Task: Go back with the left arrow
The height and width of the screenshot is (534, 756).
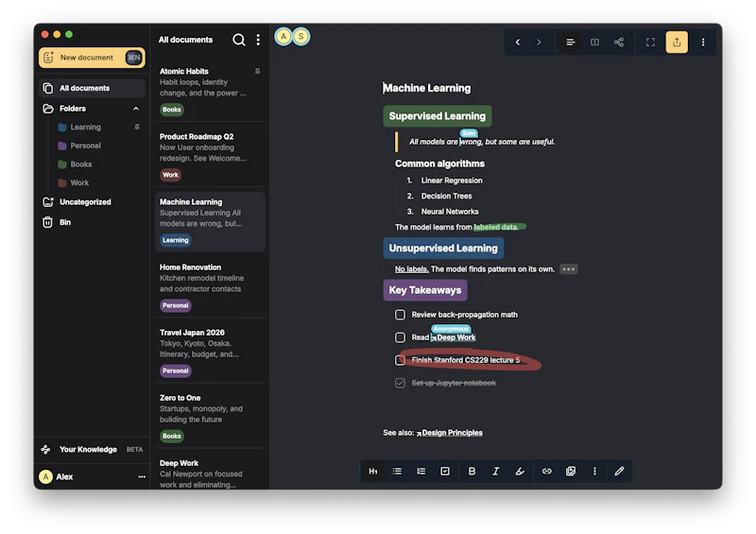Action: (518, 43)
